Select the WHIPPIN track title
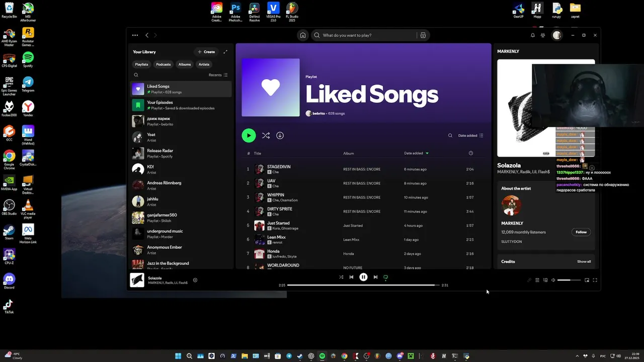Viewport: 644px width, 362px height. [276, 195]
